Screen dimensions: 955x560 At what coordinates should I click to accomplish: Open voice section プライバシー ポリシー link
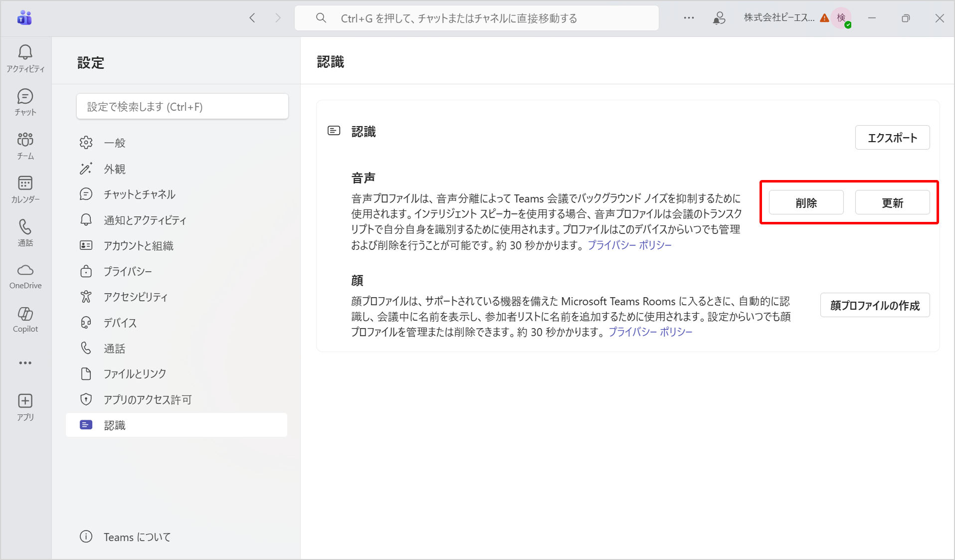click(629, 245)
